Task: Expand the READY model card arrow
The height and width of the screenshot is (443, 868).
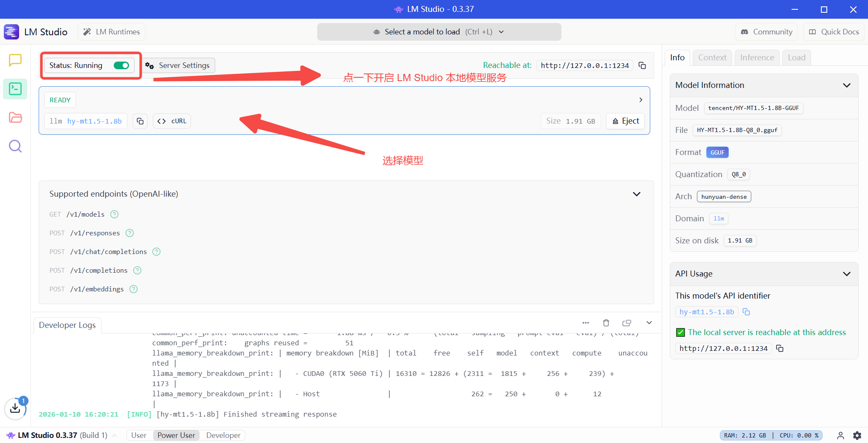Action: (641, 100)
